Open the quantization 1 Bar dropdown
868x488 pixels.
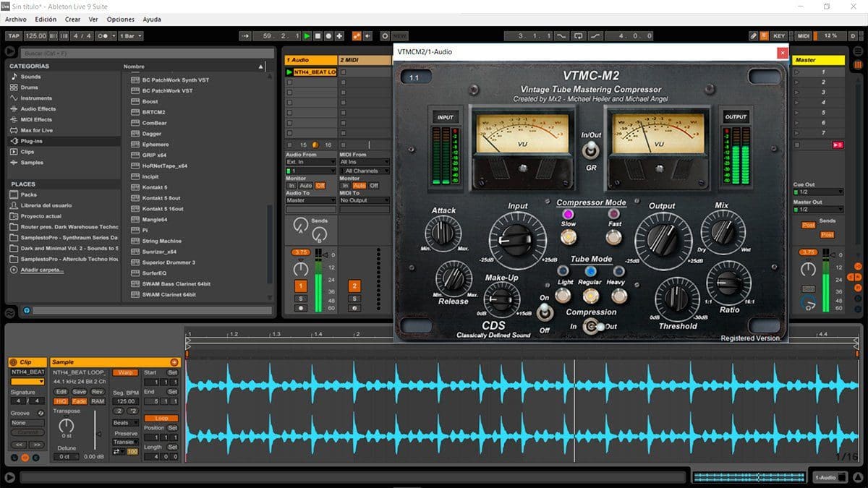coord(130,35)
